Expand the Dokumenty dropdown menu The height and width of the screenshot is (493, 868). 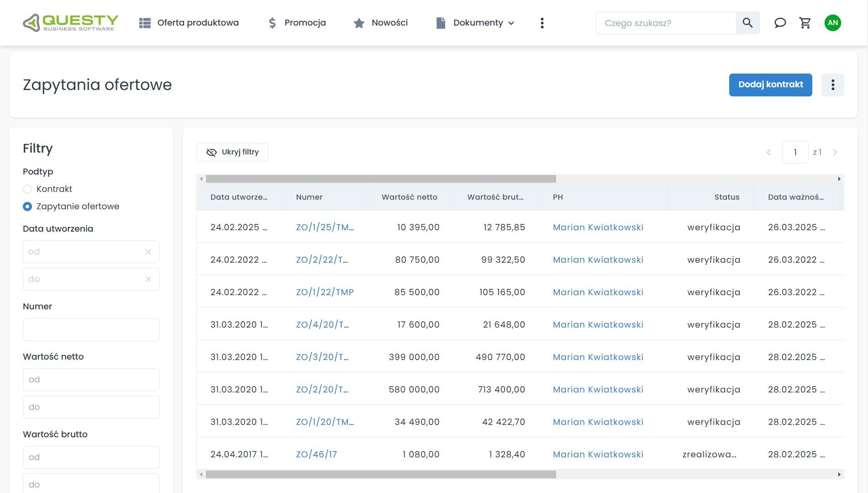click(x=475, y=23)
